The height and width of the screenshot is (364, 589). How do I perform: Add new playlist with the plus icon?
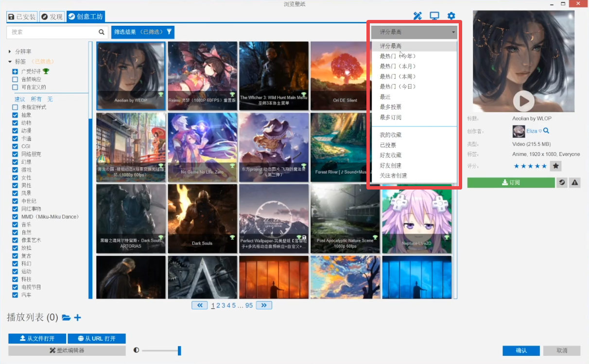coord(77,318)
